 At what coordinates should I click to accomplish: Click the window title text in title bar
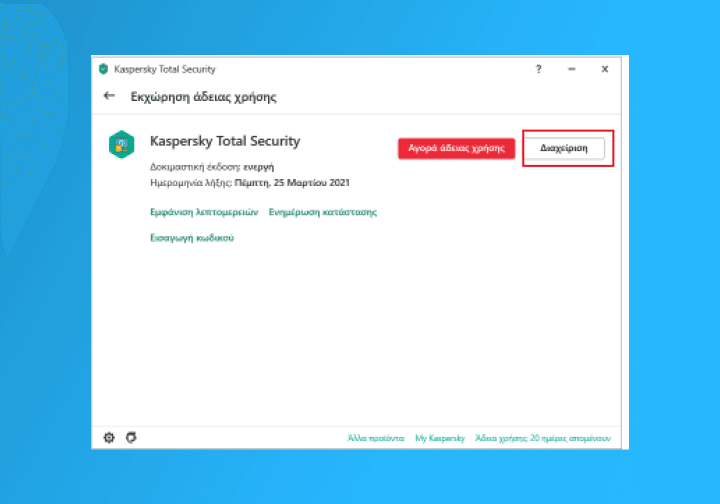[165, 69]
